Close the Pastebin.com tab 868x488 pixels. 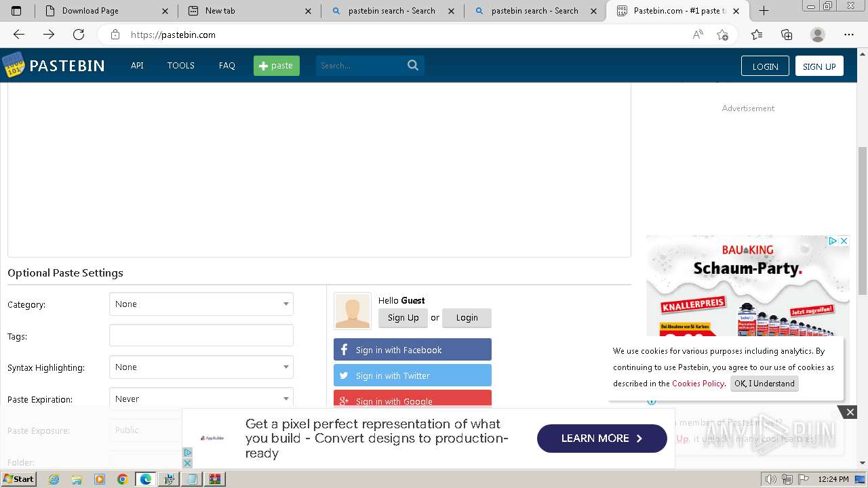[736, 11]
